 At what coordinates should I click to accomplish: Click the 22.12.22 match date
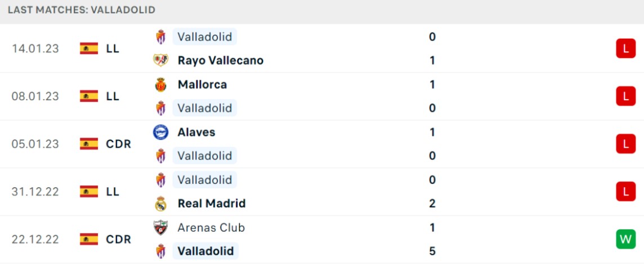click(35, 240)
